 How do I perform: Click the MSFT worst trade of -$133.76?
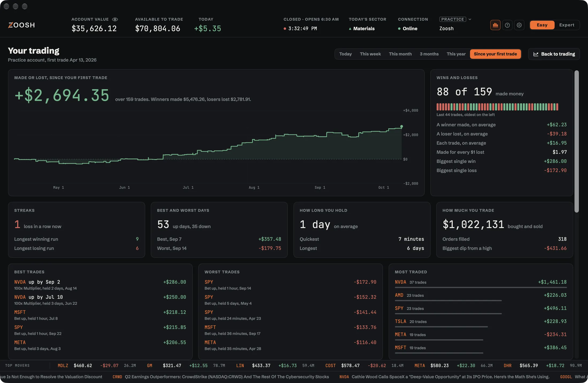pos(290,330)
